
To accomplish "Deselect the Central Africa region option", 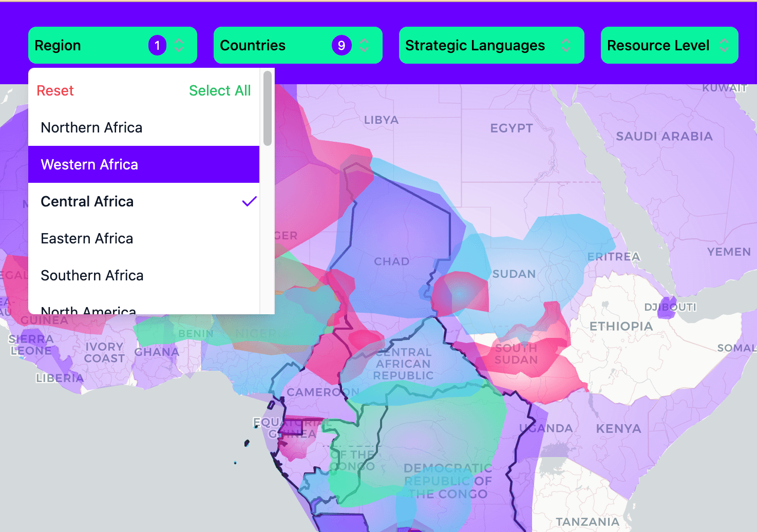I will pos(87,201).
